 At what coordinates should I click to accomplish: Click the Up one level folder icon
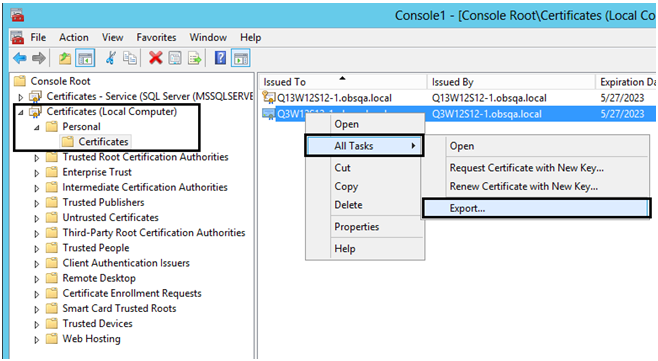[x=65, y=58]
